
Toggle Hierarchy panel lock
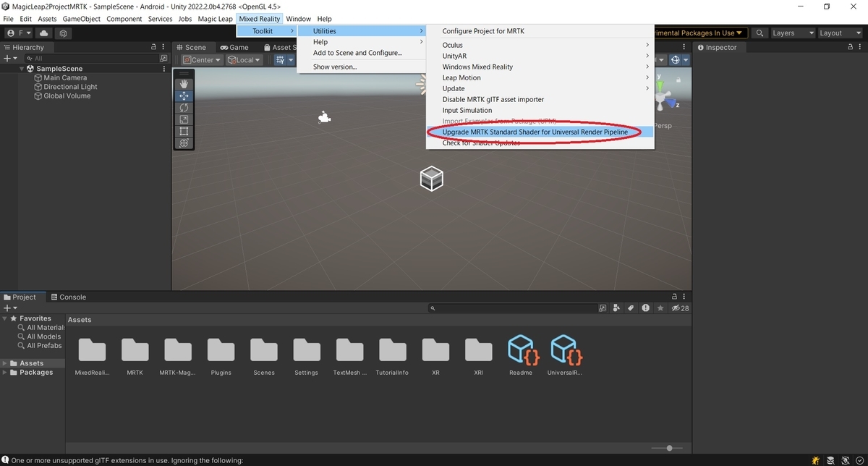[153, 47]
